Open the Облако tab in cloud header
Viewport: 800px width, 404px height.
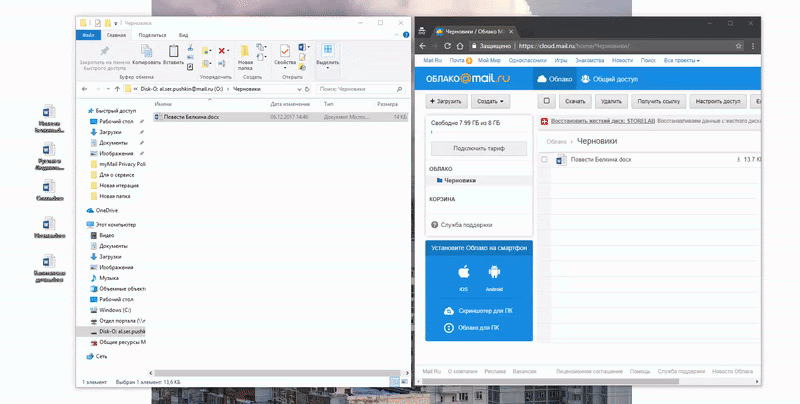tap(555, 79)
